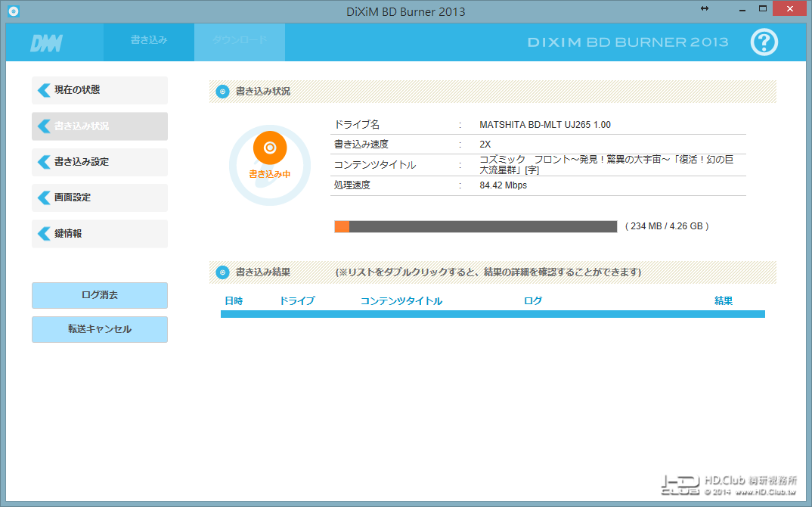Screen dimensions: 812x507
Task: Open 書き込み設定 in the sidebar
Action: pos(100,162)
